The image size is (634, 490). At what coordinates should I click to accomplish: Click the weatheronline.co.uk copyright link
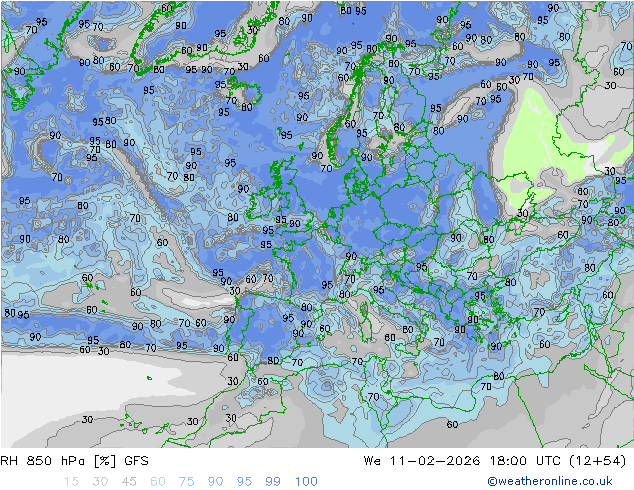(x=549, y=481)
